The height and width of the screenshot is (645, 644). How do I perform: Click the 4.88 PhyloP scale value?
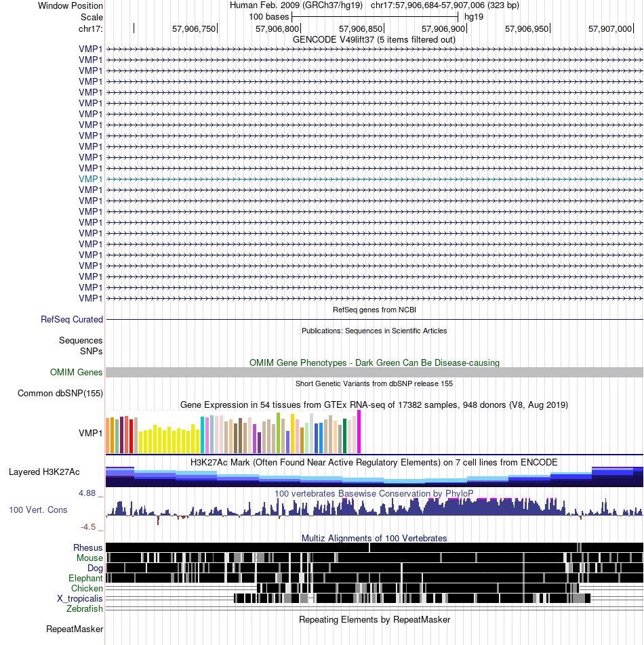tap(87, 493)
